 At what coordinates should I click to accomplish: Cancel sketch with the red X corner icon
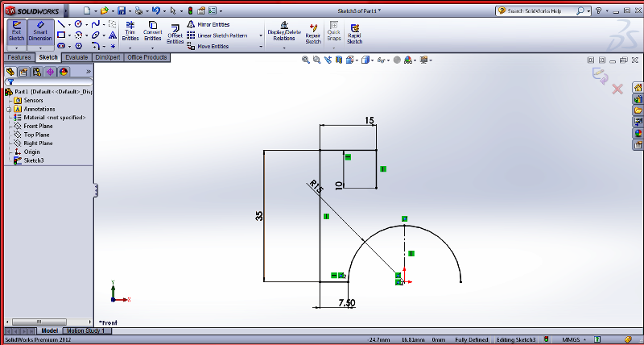[x=617, y=89]
